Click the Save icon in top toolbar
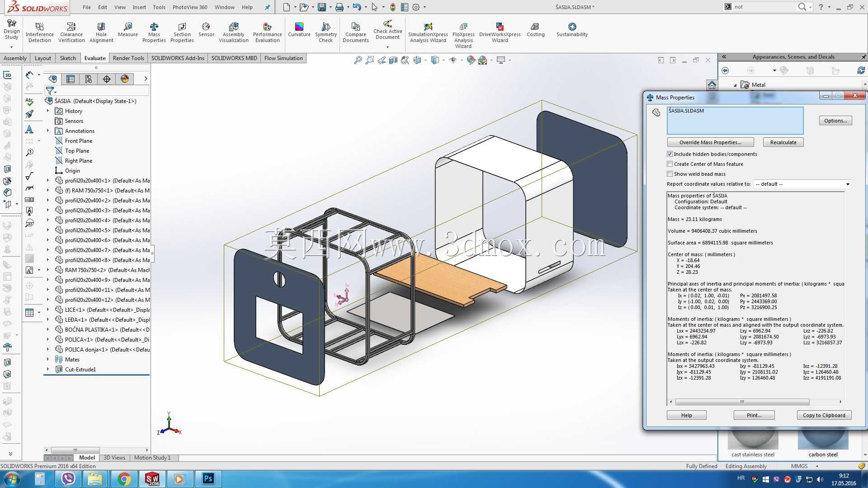 coord(322,7)
